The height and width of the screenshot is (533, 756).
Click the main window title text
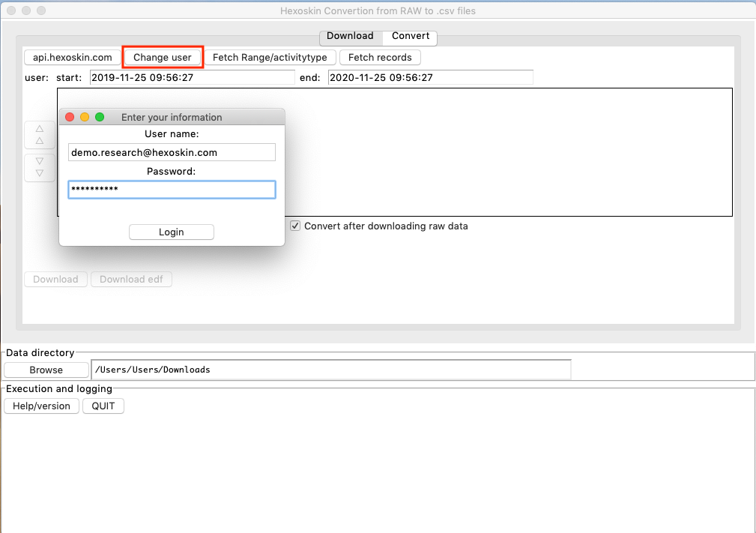378,10
